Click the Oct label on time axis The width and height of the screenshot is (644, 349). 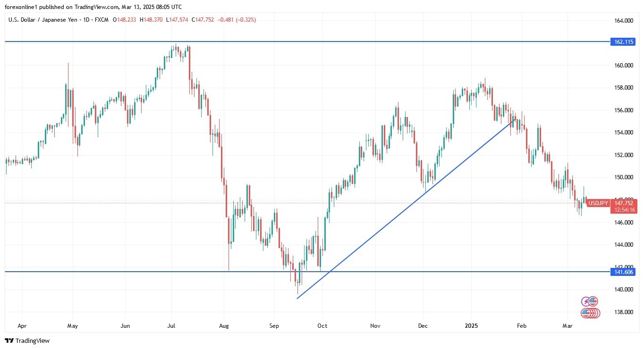click(322, 325)
